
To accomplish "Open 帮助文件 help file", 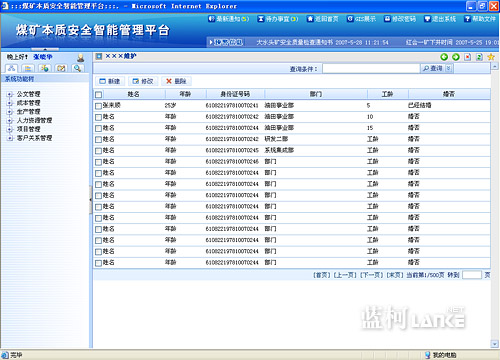I will [x=480, y=19].
